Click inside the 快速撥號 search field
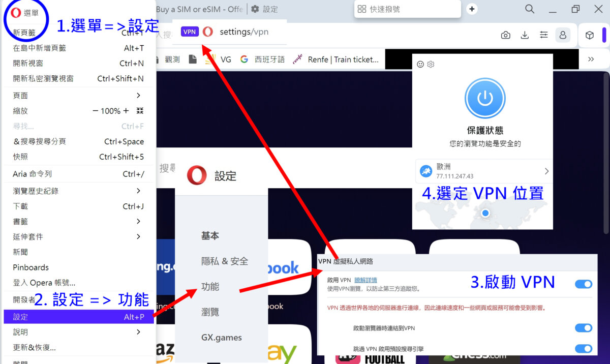Image resolution: width=610 pixels, height=364 pixels. coord(407,9)
